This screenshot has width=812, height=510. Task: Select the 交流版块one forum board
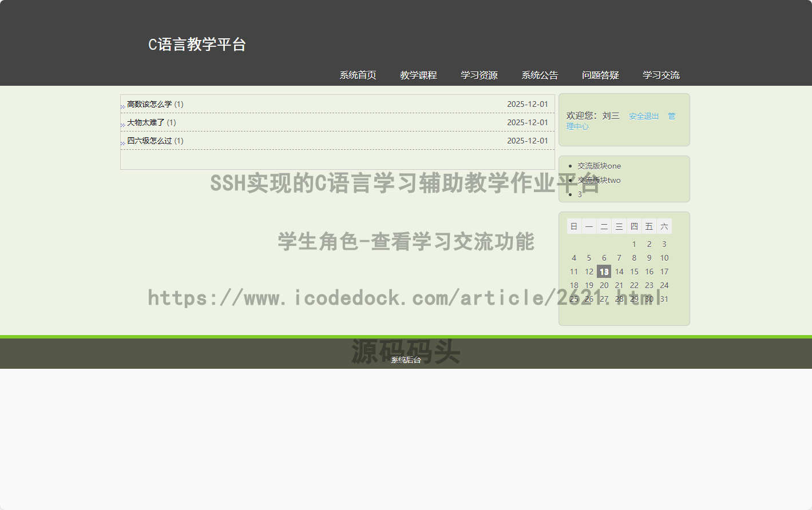[599, 166]
